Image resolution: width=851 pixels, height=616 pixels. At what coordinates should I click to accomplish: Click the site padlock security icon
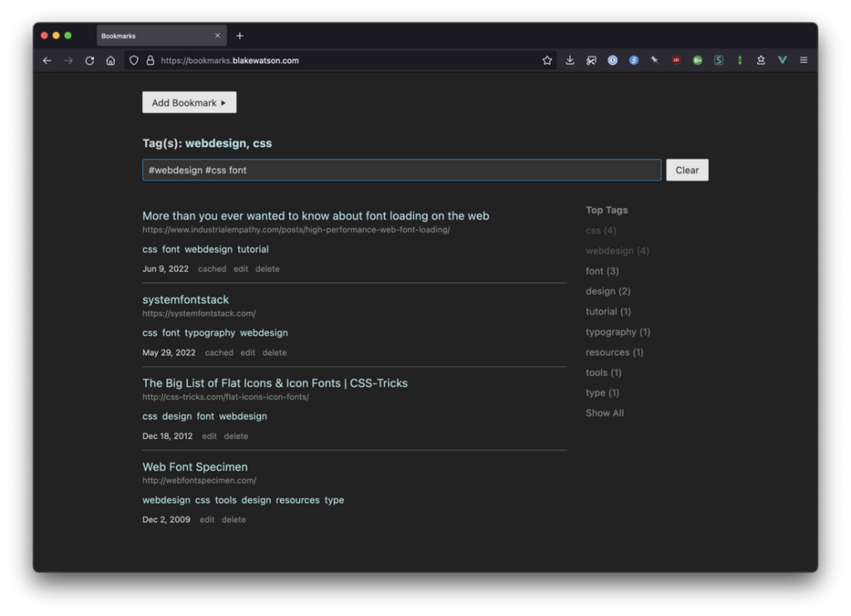(150, 60)
